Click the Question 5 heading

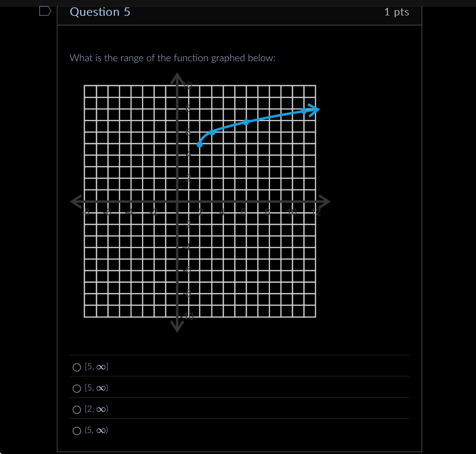click(100, 12)
